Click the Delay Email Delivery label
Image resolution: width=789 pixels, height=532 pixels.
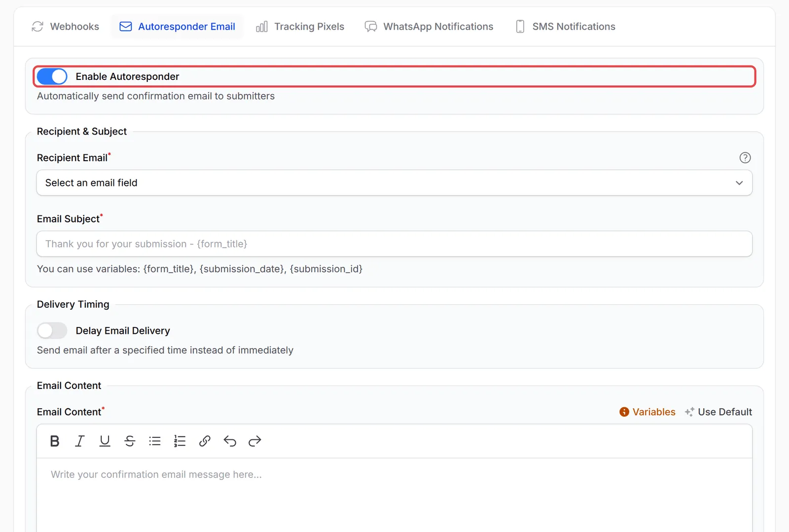[123, 331]
